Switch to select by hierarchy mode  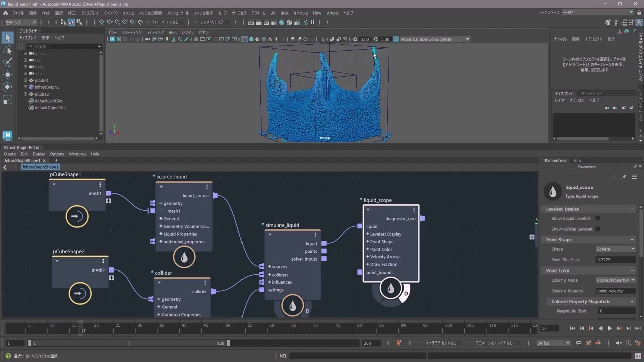(x=63, y=22)
